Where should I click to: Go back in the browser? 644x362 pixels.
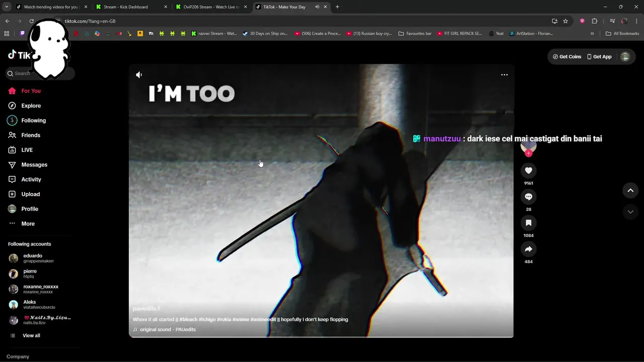coord(7,21)
